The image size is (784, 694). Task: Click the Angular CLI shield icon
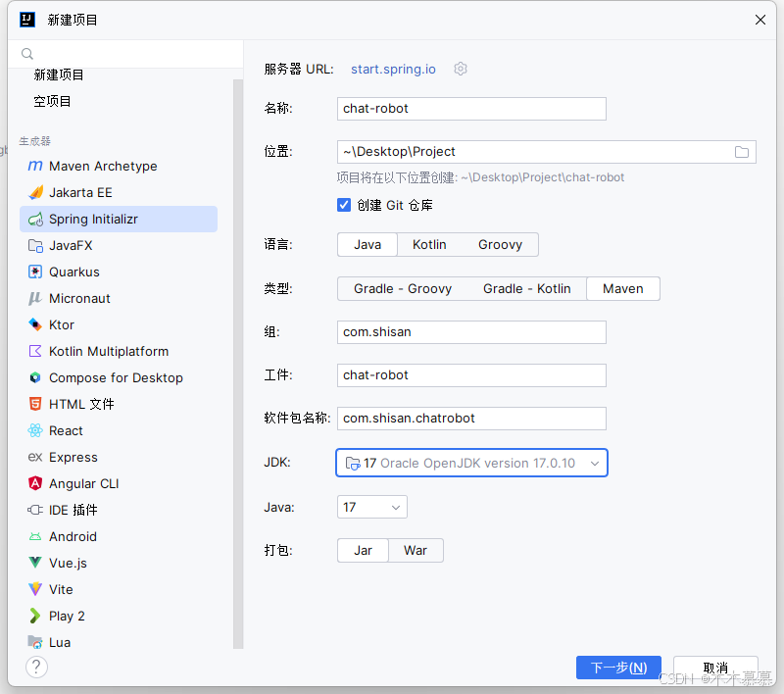(35, 483)
